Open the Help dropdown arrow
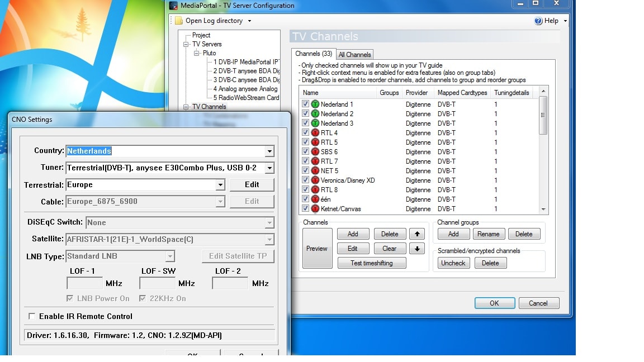 tap(565, 21)
